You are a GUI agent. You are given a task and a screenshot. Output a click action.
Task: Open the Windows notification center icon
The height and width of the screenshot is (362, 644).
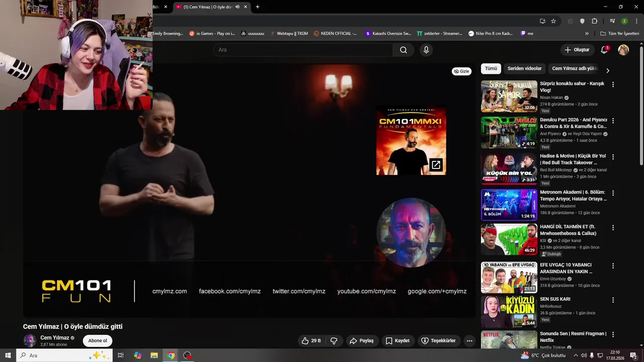pyautogui.click(x=633, y=355)
